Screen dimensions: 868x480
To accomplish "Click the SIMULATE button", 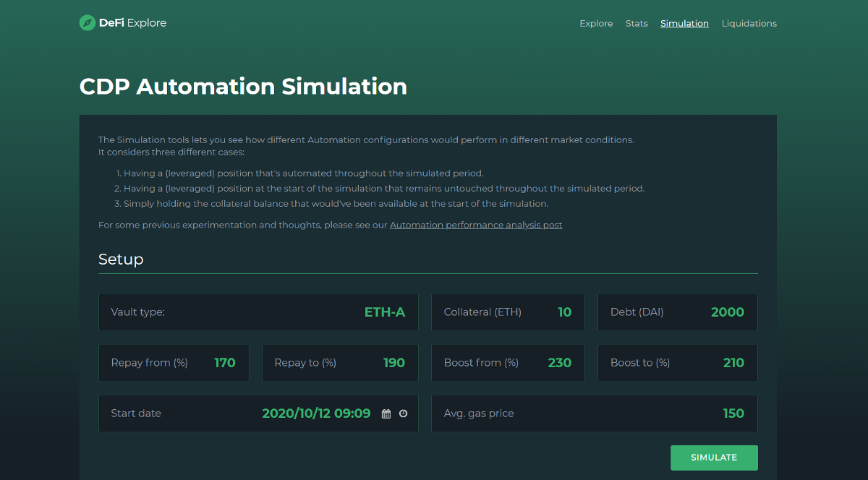I will (x=714, y=458).
